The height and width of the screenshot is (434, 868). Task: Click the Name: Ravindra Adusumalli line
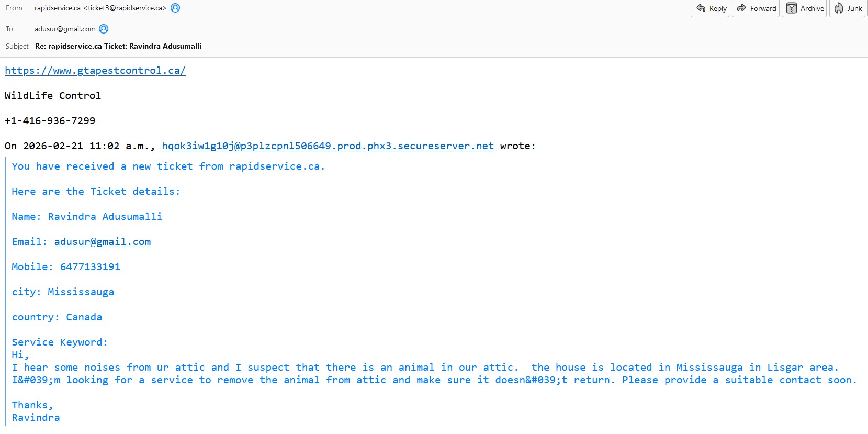(x=87, y=217)
